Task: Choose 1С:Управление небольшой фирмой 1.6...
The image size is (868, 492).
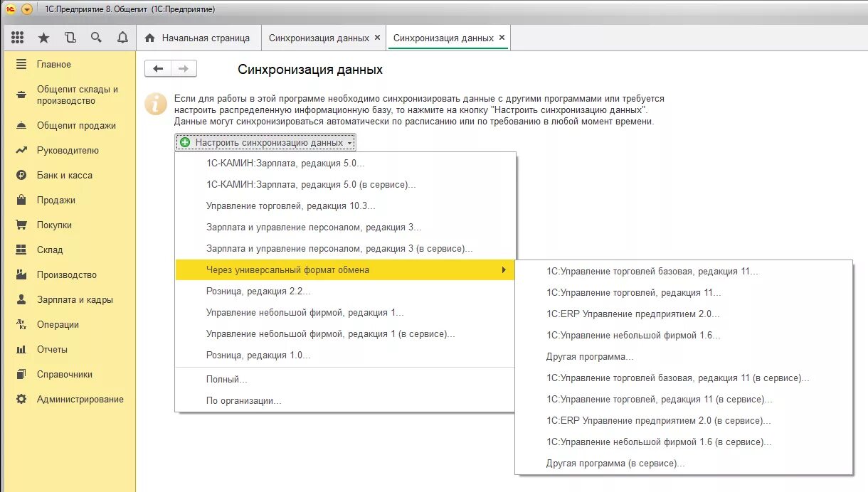Action: 683,335
